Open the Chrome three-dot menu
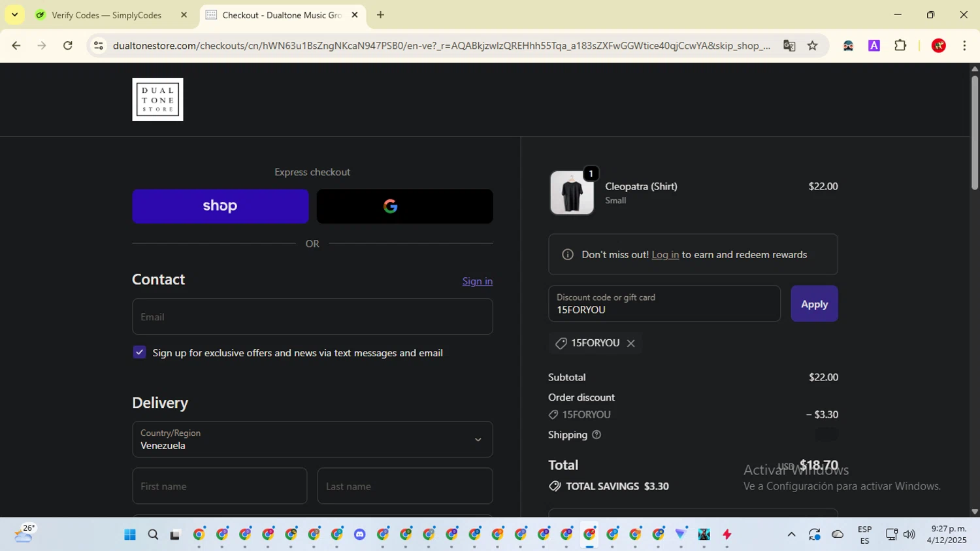The height and width of the screenshot is (551, 980). click(x=964, y=46)
